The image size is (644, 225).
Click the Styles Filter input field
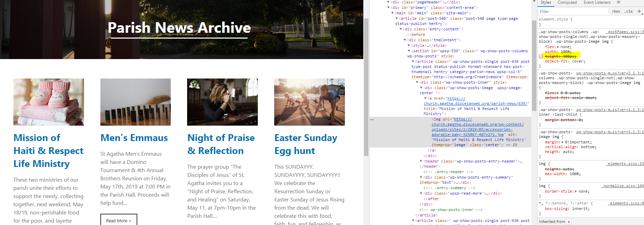(x=572, y=11)
